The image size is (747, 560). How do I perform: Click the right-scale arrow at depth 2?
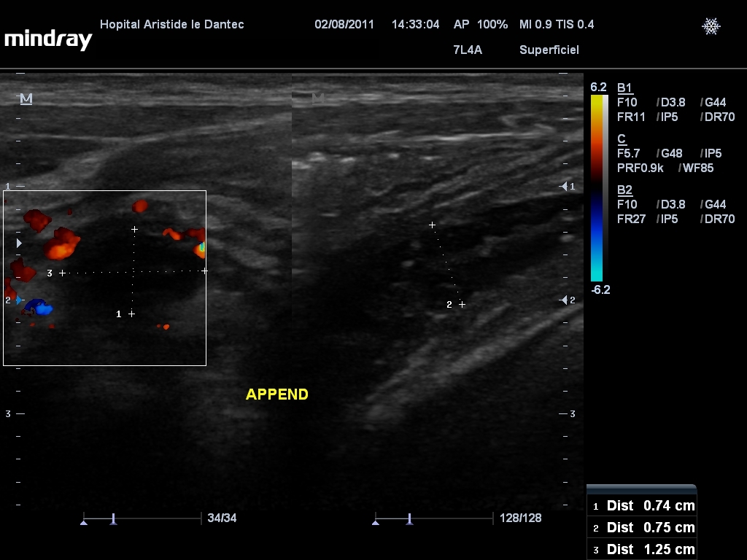coord(564,300)
